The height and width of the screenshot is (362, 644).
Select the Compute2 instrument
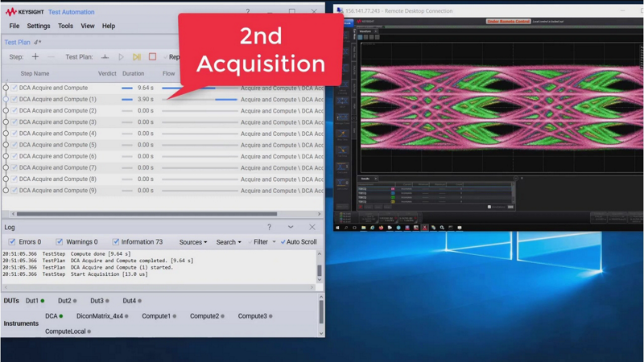(207, 316)
